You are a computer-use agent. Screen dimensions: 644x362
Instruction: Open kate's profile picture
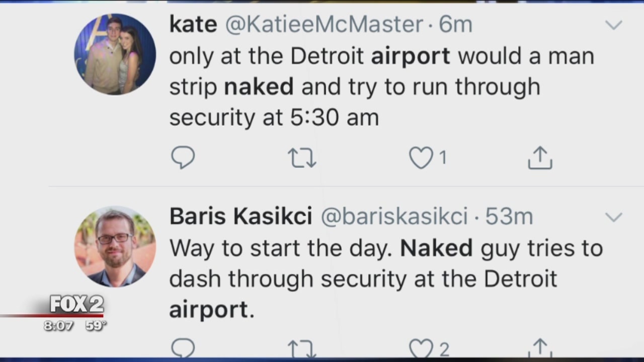pos(115,54)
